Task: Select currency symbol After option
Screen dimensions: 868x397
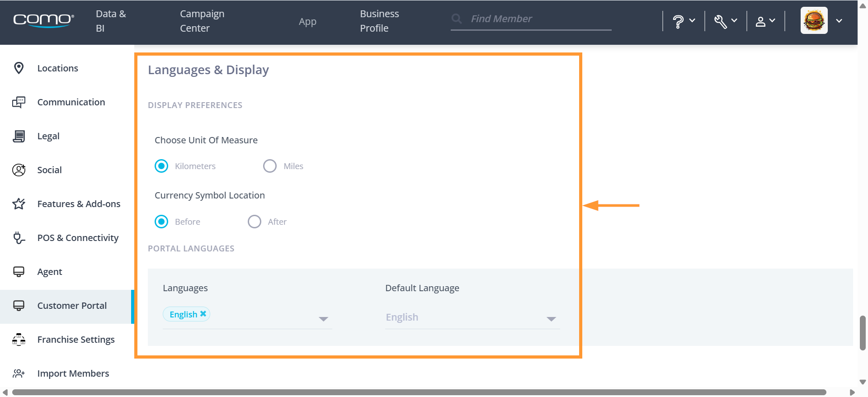Action: [255, 222]
